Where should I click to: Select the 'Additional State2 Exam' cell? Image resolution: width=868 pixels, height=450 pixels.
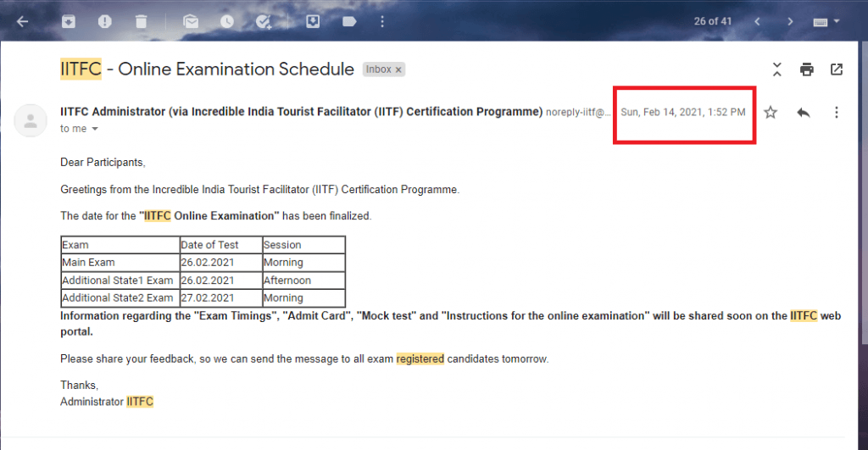120,297
